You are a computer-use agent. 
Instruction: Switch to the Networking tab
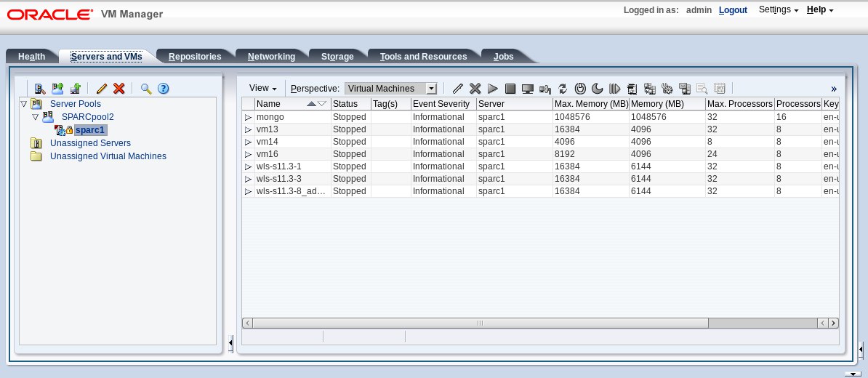pyautogui.click(x=271, y=57)
